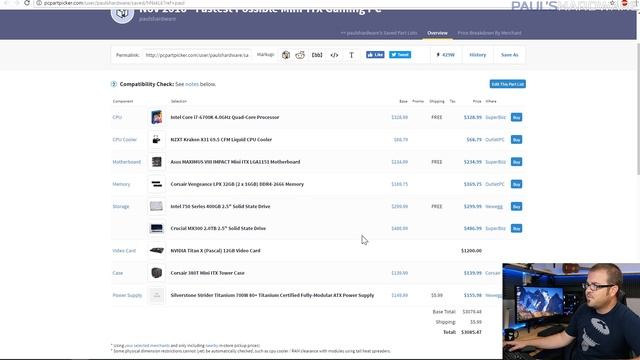Click SuperBiz merchant link in CPU row
640x360 pixels.
click(496, 117)
